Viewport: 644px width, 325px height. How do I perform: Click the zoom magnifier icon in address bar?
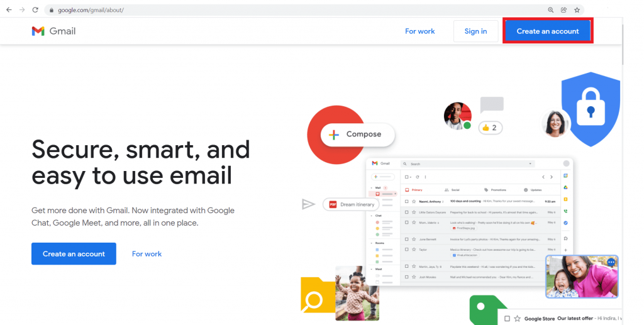pyautogui.click(x=551, y=10)
